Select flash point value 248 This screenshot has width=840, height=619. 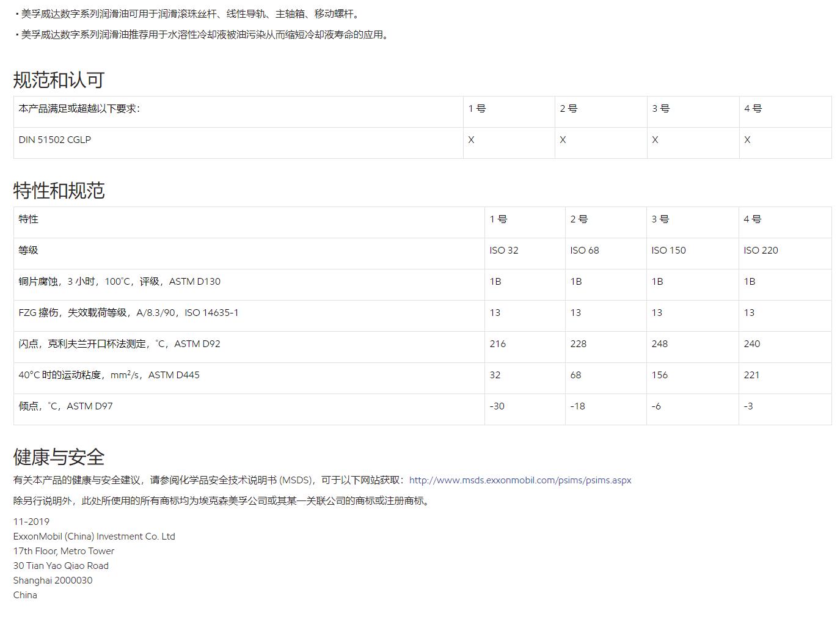(x=659, y=344)
